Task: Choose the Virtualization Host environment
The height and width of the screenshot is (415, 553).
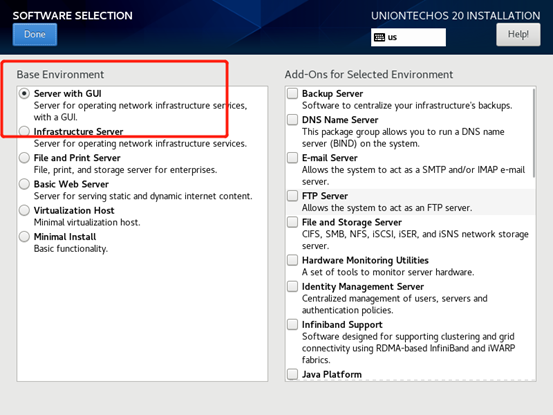Action: [x=24, y=210]
